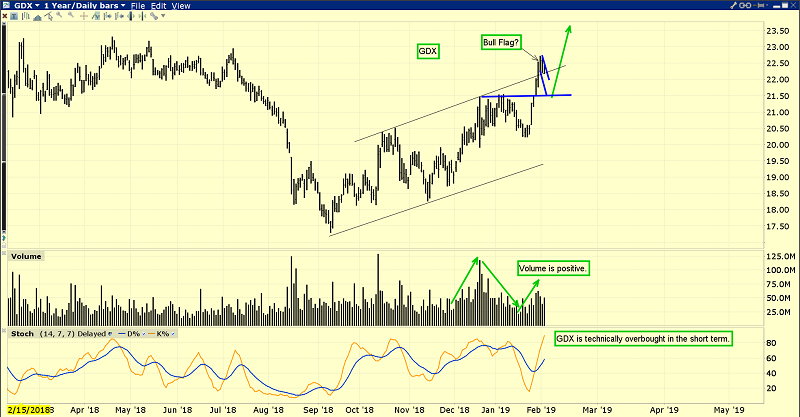
Task: Click the blue D% color line sample
Action: (121, 334)
